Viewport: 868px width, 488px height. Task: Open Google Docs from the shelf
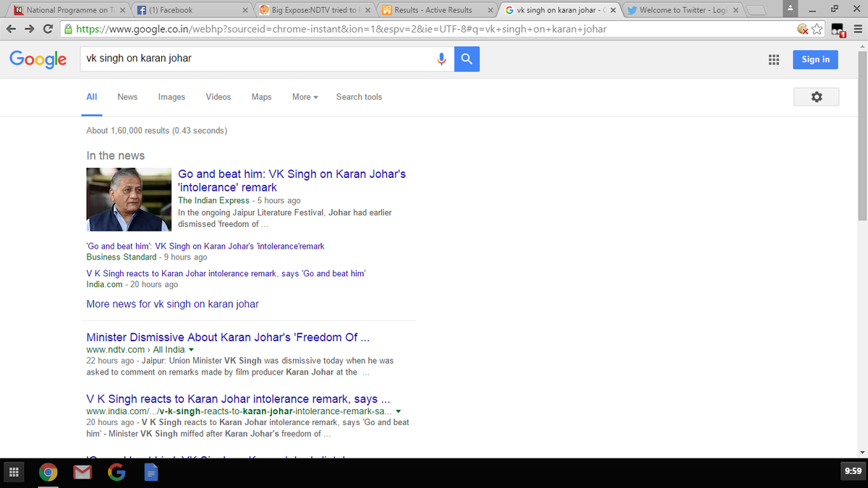150,474
